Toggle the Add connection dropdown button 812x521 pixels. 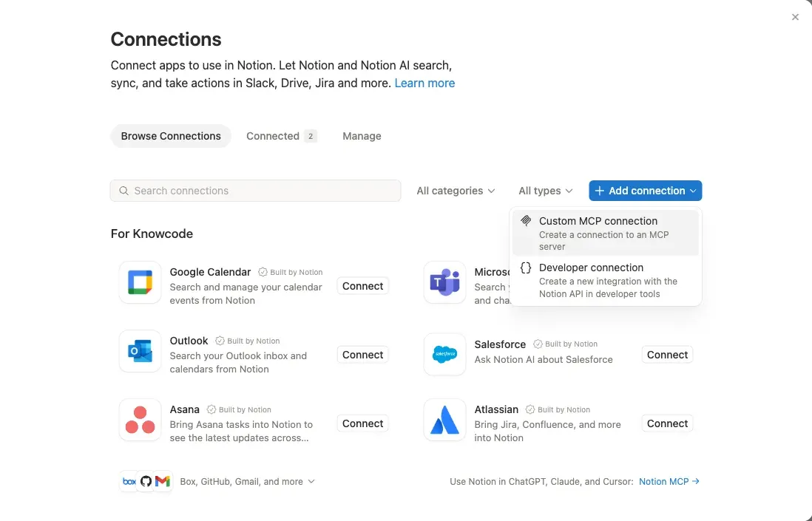click(646, 191)
